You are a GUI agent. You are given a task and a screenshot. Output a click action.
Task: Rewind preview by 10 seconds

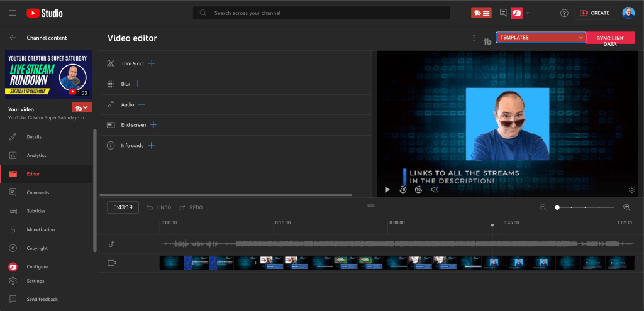[403, 190]
